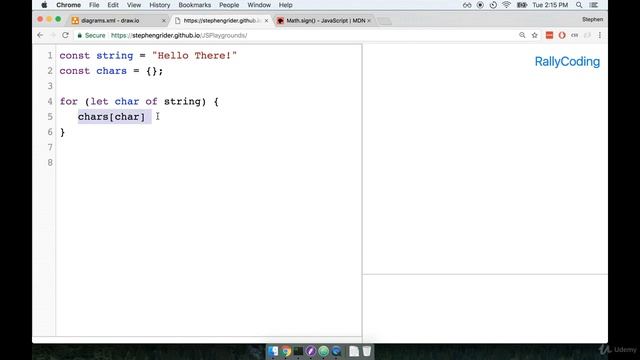Open Chrome from the Dock
Viewport: 640px width, 360px height.
coord(286,351)
